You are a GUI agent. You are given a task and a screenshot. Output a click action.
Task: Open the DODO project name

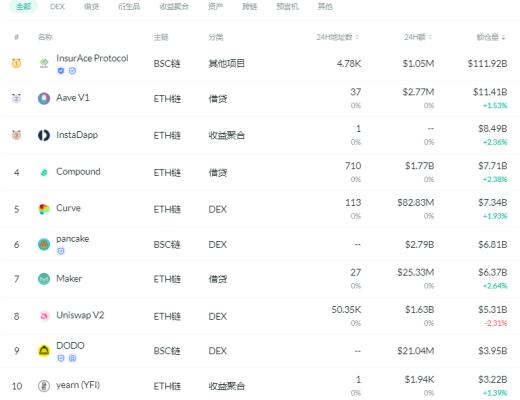point(70,346)
